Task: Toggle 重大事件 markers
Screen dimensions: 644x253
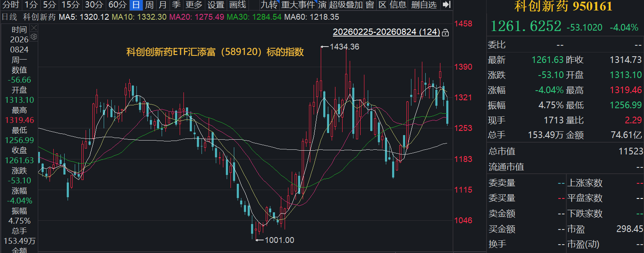Action: (x=298, y=5)
